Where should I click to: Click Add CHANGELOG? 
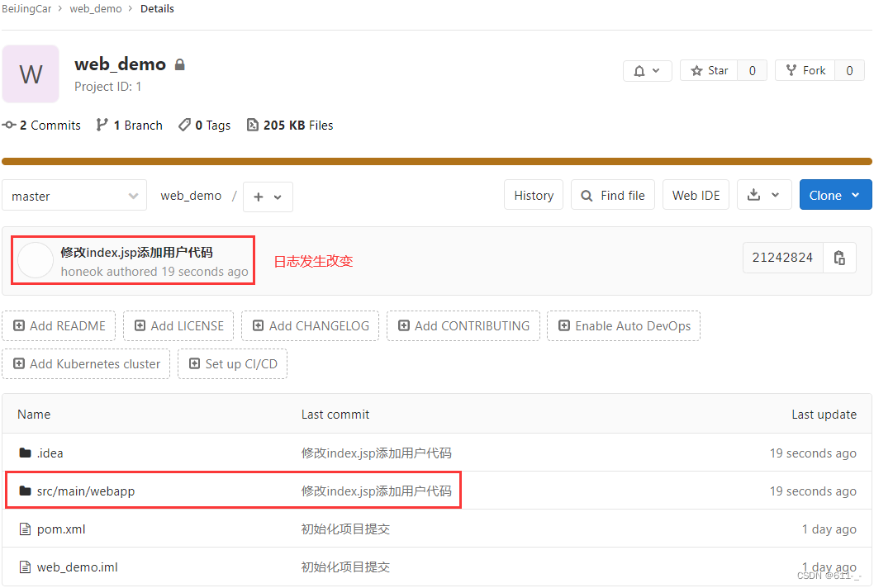pos(310,325)
